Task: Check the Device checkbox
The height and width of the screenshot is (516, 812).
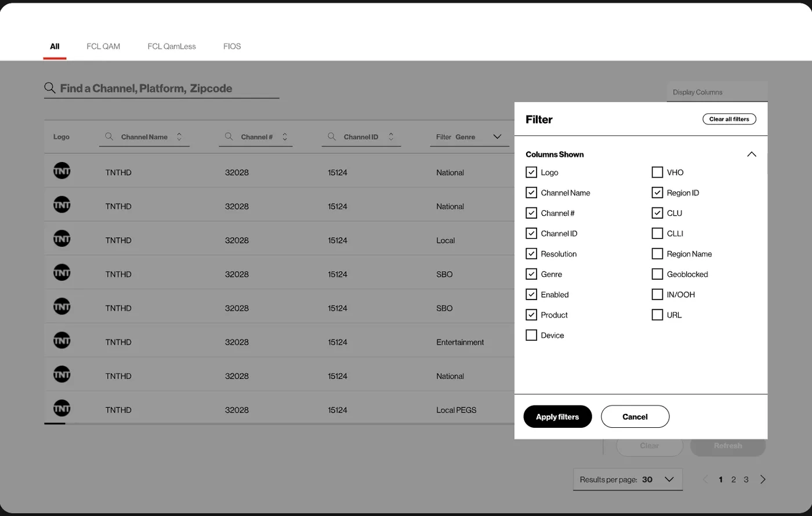Action: [531, 335]
